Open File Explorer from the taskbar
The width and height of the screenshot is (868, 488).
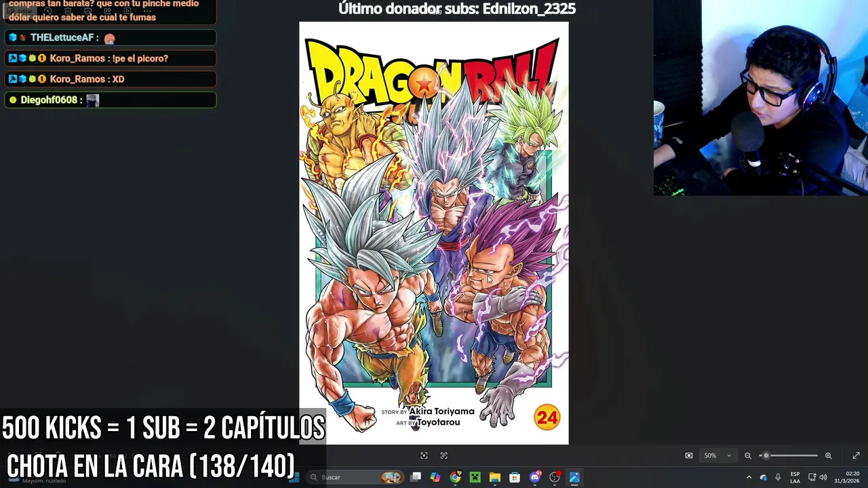pos(495,477)
